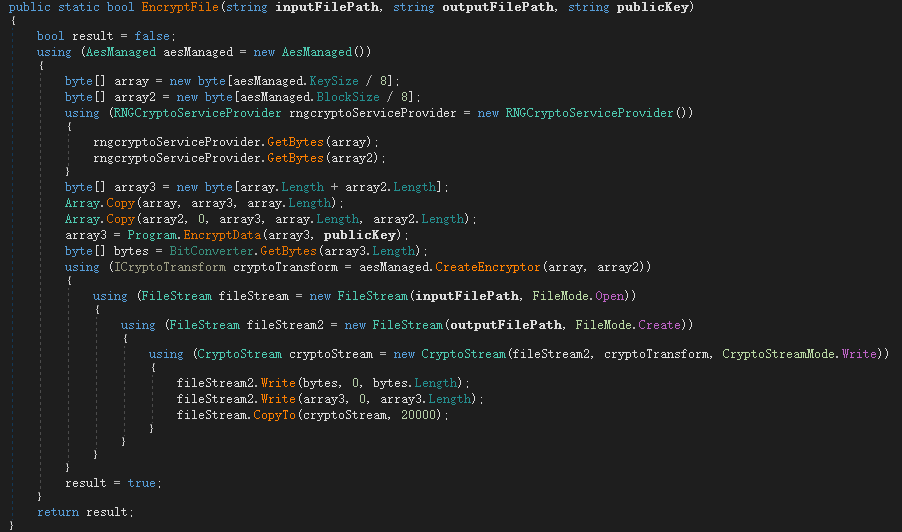This screenshot has height=532, width=902.
Task: Click the 'new AesManaged()' constructor call
Action: click(x=312, y=52)
